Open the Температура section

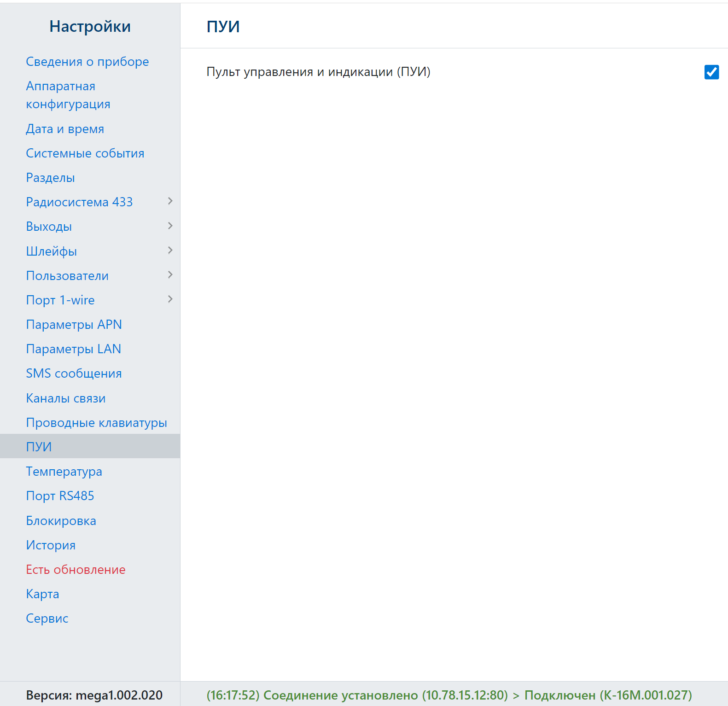(x=64, y=472)
